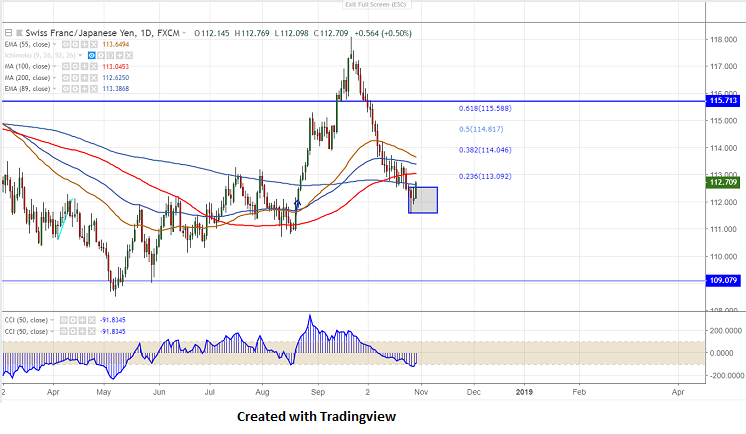The width and height of the screenshot is (746, 434).
Task: Click plus icon beside MA (100, close)
Action: tap(85, 66)
